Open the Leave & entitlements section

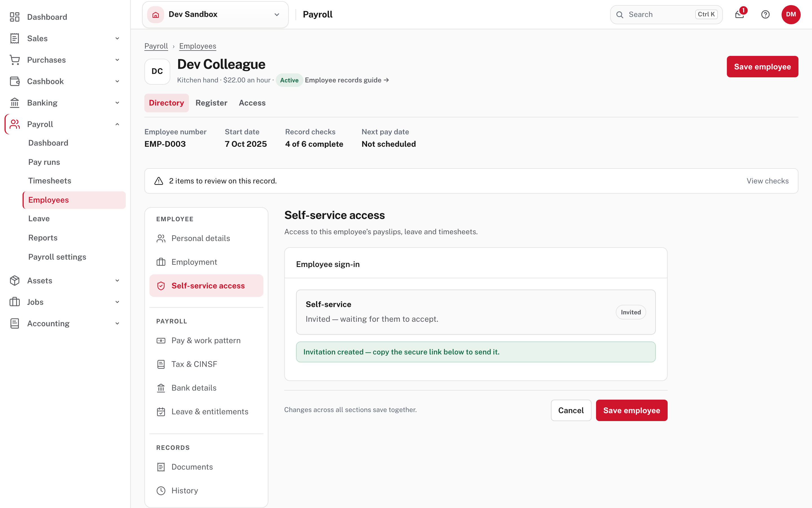tap(206, 411)
